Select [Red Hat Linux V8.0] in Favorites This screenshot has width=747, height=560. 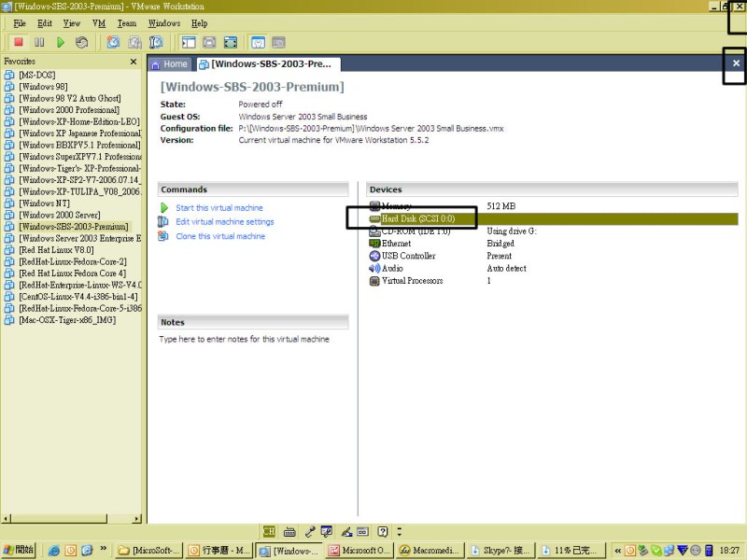click(56, 250)
